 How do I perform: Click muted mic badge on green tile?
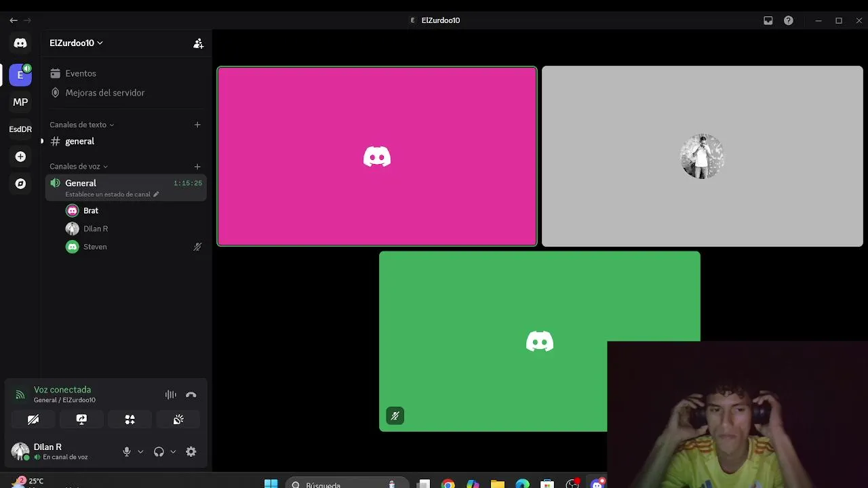click(395, 415)
